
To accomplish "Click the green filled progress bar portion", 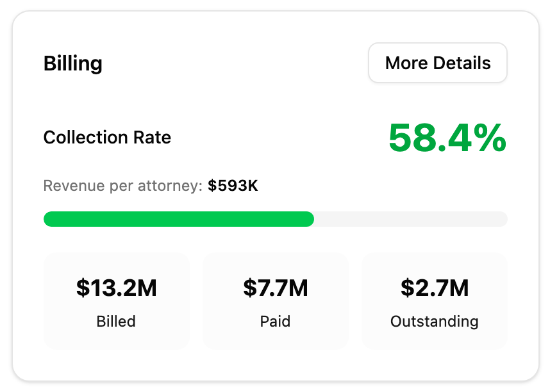I will point(178,219).
